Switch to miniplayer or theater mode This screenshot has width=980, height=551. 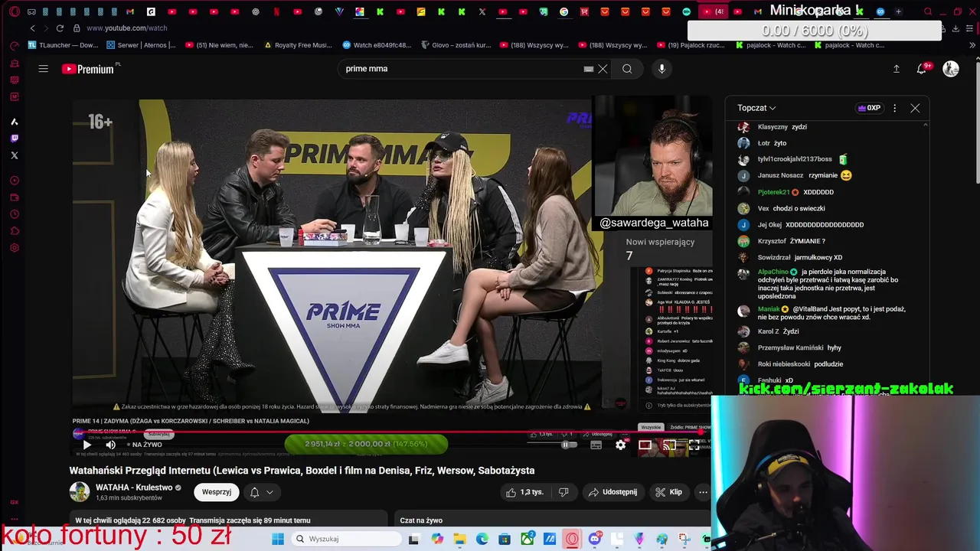coord(645,445)
